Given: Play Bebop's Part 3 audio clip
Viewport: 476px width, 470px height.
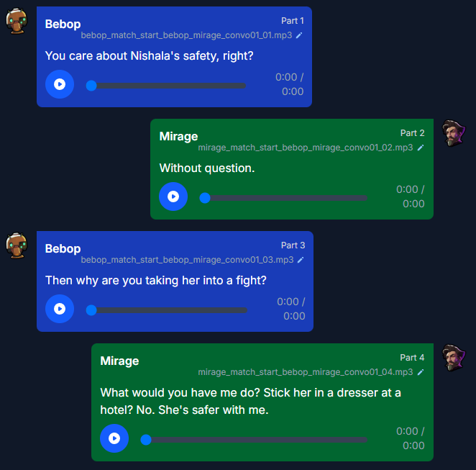Looking at the screenshot, I should [x=60, y=309].
